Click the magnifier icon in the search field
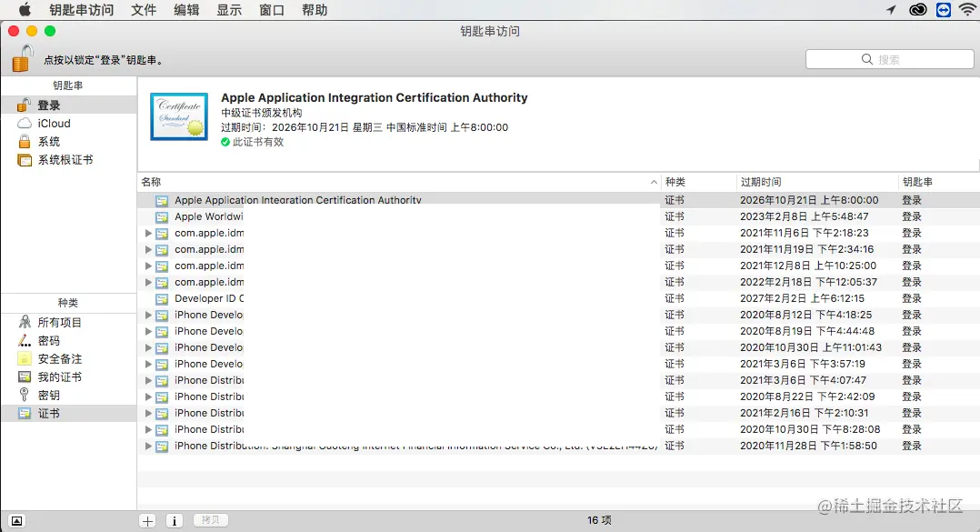980x532 pixels. [867, 59]
